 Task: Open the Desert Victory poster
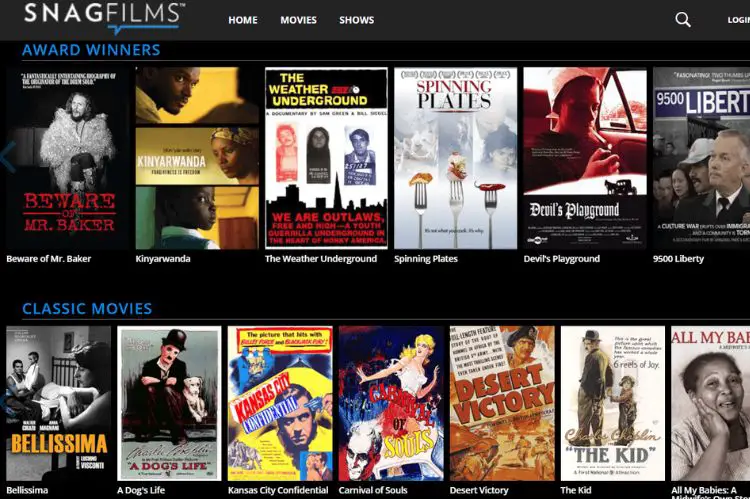[502, 403]
